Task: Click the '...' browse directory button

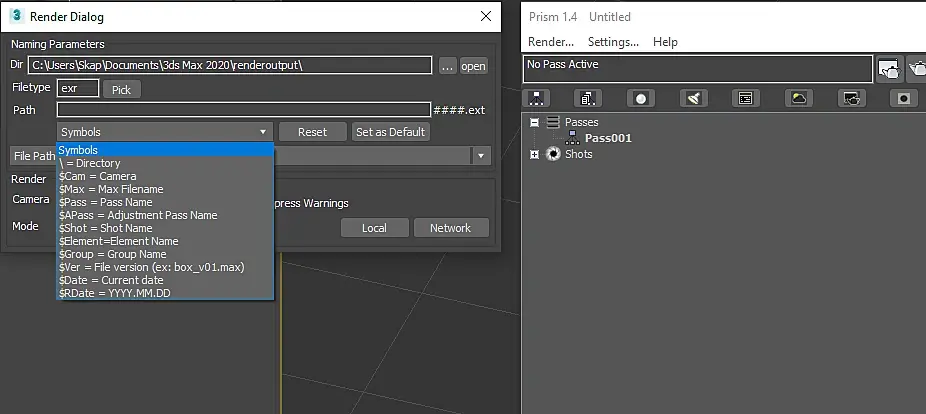Action: click(448, 66)
